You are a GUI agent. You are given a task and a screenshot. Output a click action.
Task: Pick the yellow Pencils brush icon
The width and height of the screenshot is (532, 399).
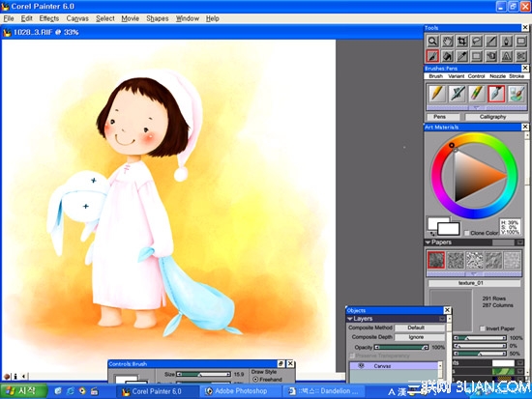(437, 94)
